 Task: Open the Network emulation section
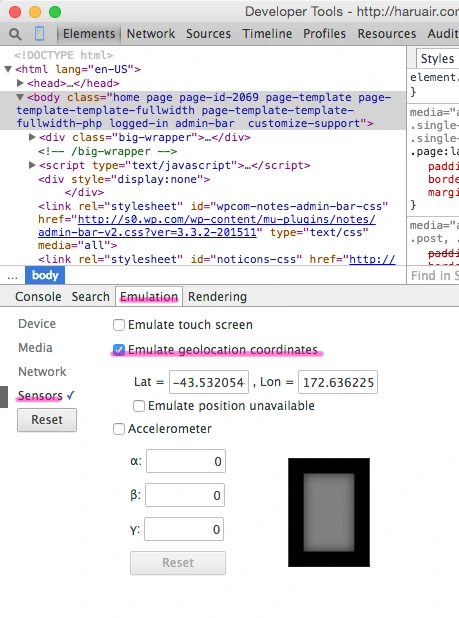pyautogui.click(x=42, y=372)
